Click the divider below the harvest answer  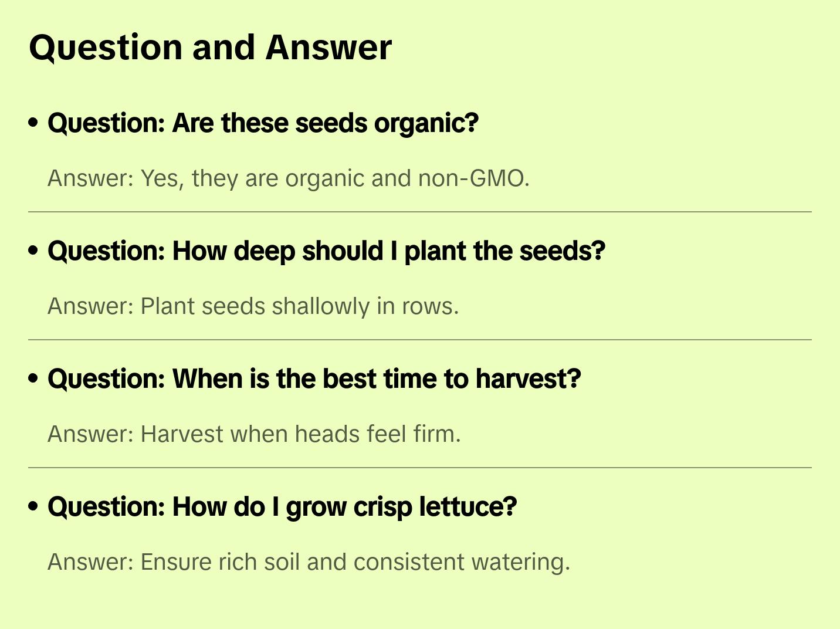(419, 468)
